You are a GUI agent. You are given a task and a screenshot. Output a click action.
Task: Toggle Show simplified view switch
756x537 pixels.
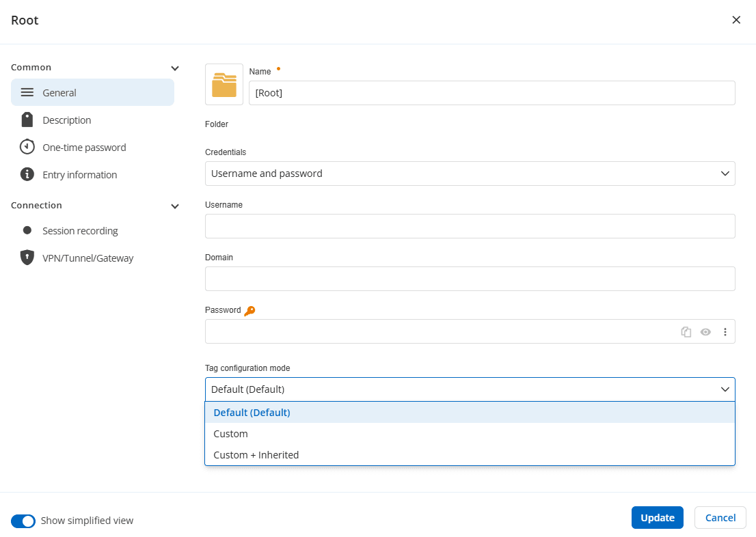pyautogui.click(x=23, y=521)
